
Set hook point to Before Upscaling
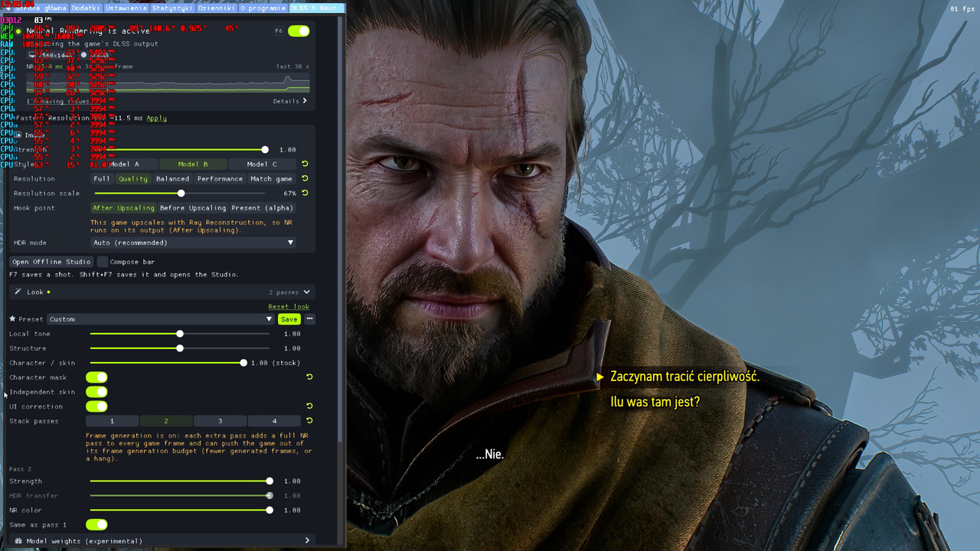point(193,207)
